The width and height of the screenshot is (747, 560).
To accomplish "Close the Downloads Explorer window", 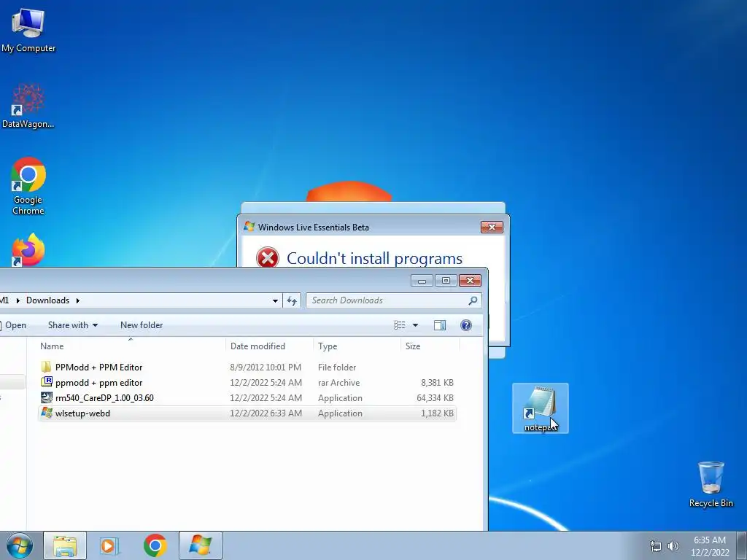I will tap(471, 281).
